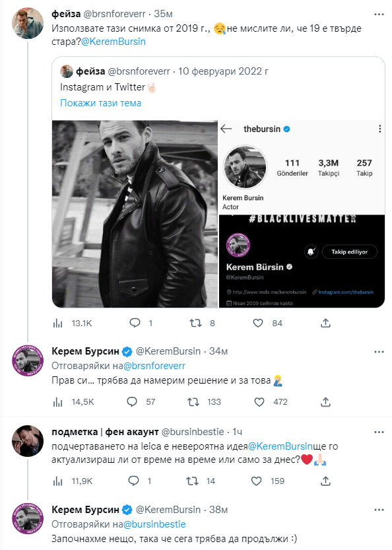Click share icon under bursinbestie tweet

pos(326,481)
